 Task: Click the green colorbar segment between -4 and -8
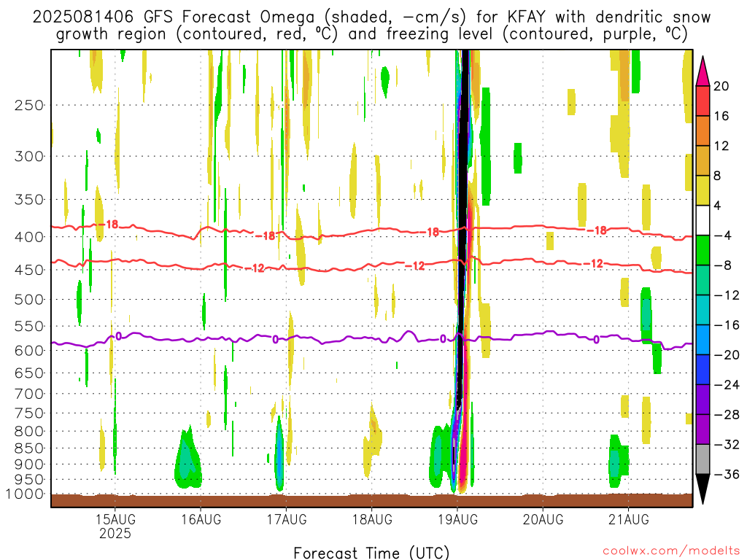tap(703, 250)
